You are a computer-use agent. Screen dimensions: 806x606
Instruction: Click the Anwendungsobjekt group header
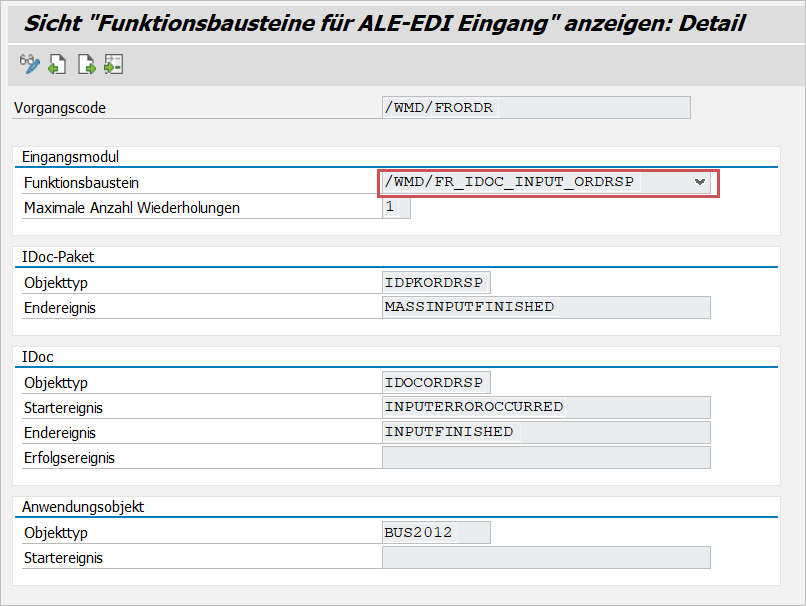pos(83,507)
